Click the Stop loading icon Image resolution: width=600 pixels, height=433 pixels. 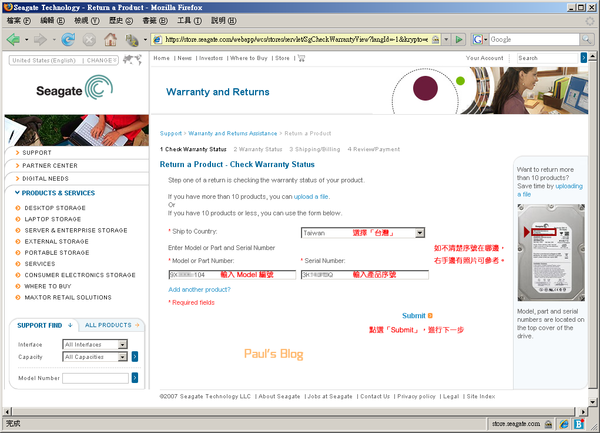89,39
